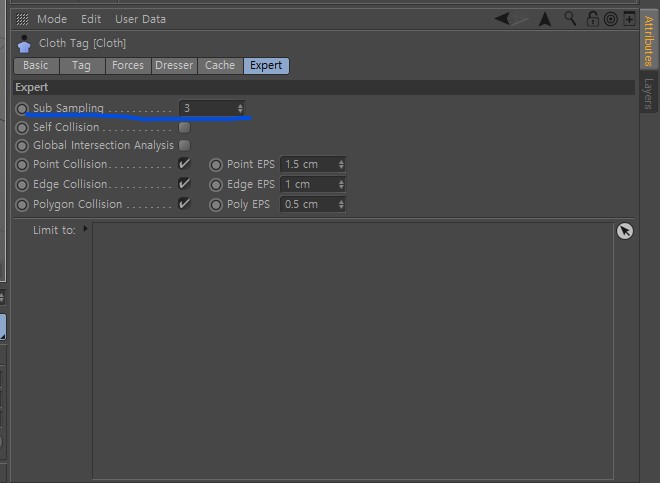Screen dimensions: 660x483
Task: Click the object picker cursor icon
Action: (x=625, y=231)
